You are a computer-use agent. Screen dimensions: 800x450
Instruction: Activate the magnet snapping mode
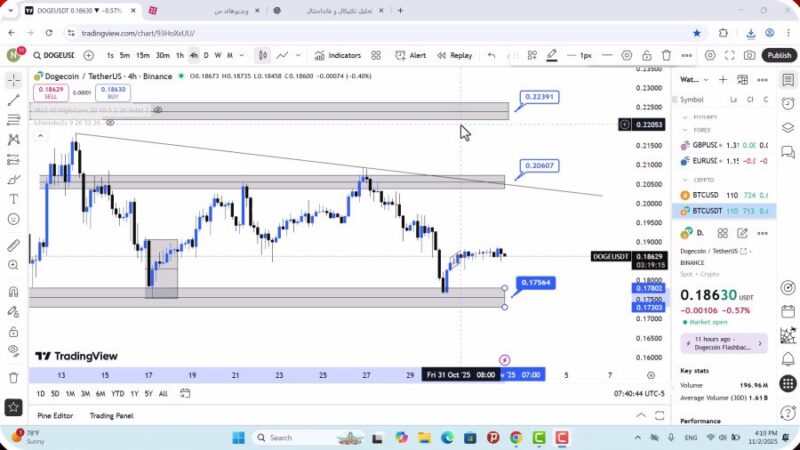[x=13, y=291]
